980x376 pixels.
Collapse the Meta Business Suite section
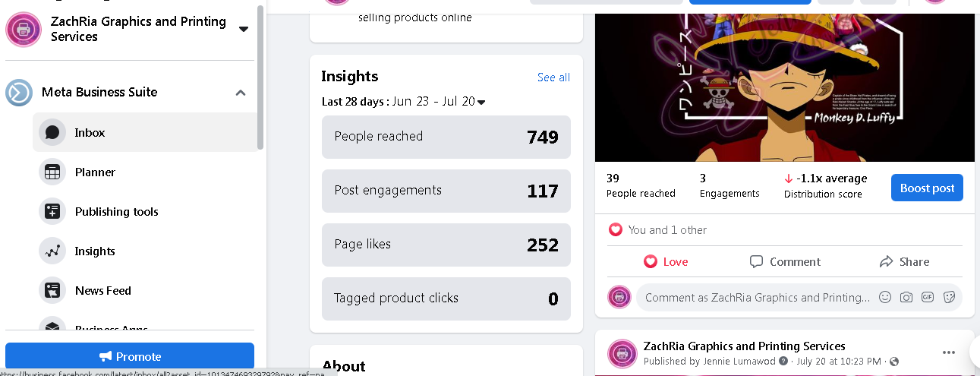(x=241, y=93)
